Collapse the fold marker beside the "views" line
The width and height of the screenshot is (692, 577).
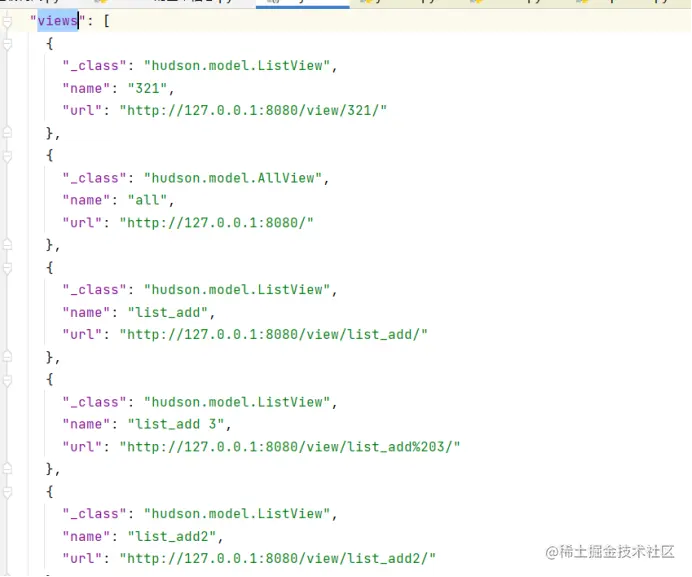pyautogui.click(x=7, y=21)
